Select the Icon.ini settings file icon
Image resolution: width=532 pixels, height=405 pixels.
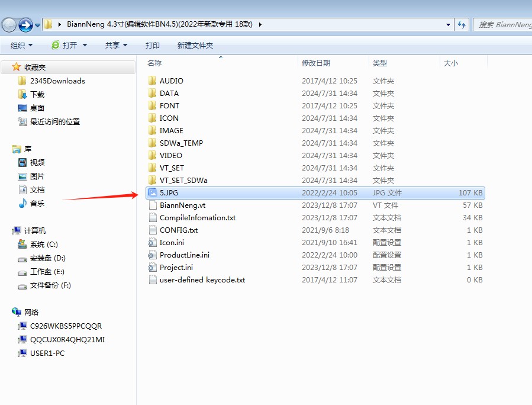[x=152, y=242]
